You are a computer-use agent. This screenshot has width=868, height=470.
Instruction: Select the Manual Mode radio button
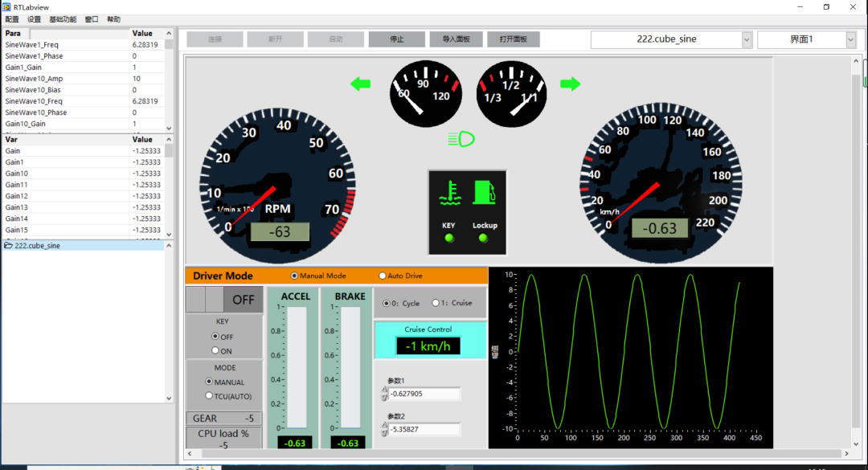pos(294,276)
